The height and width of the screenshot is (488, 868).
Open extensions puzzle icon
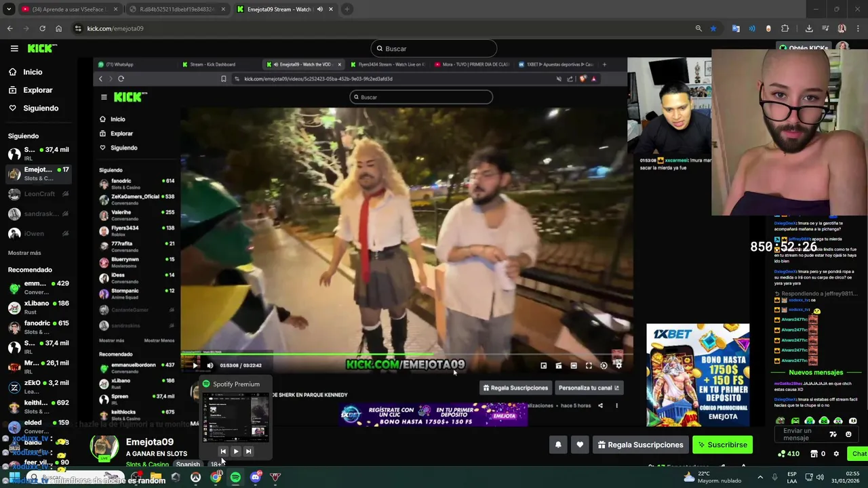click(785, 28)
